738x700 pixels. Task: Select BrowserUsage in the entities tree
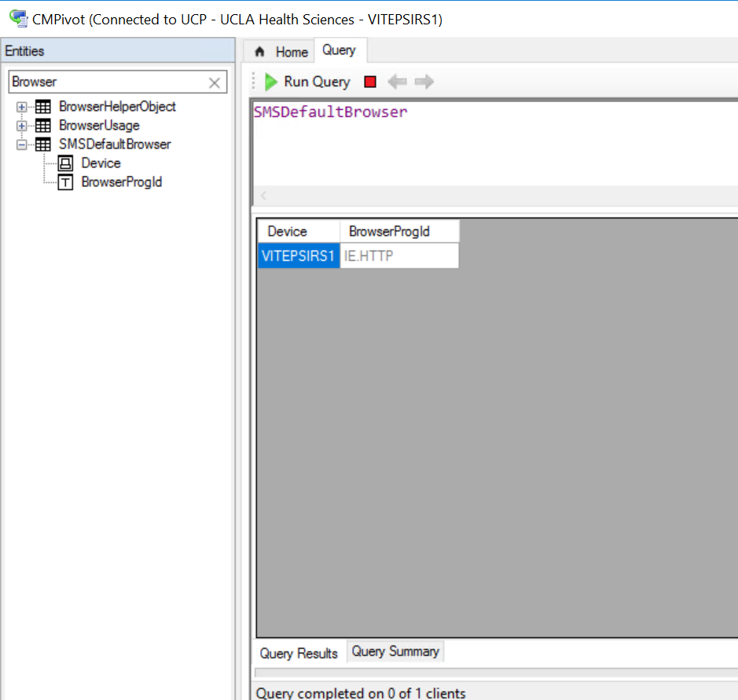99,126
